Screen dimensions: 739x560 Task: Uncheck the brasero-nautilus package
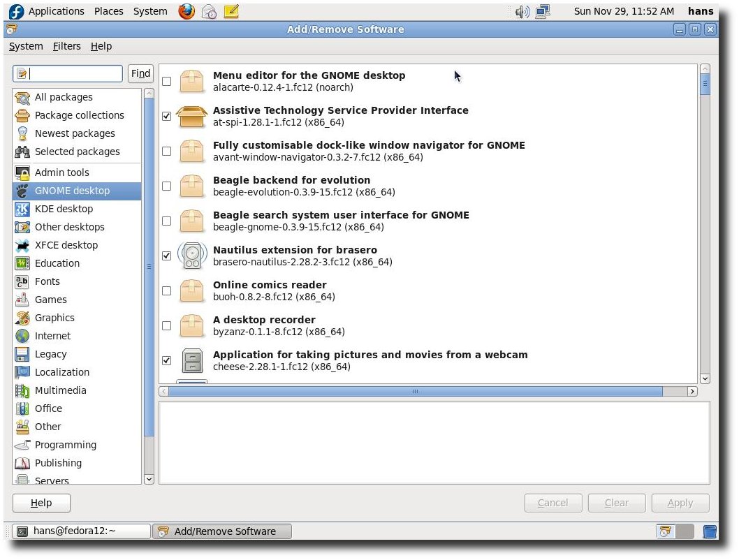[167, 256]
